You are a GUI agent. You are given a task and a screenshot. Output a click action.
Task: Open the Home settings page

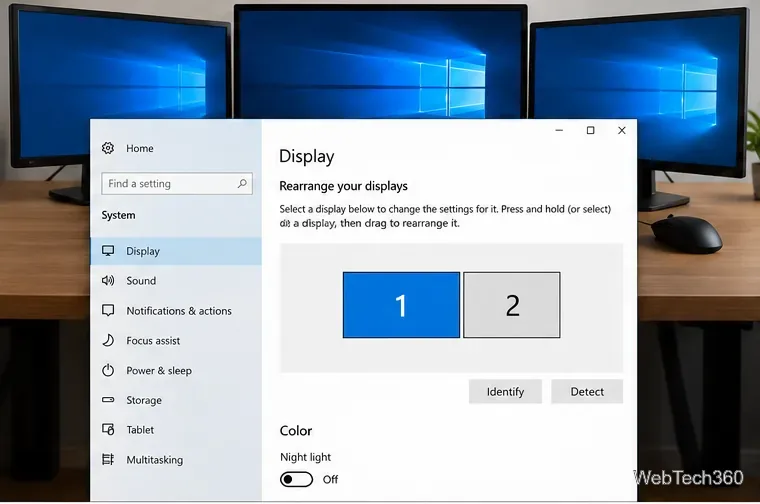point(140,148)
